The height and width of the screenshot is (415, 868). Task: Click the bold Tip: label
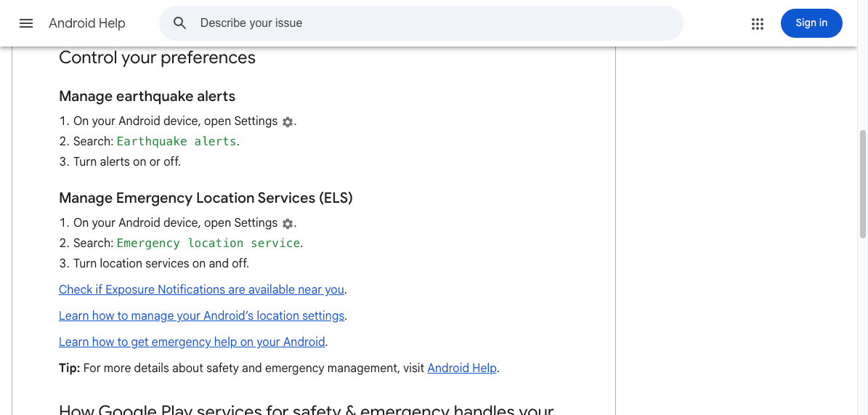[69, 368]
